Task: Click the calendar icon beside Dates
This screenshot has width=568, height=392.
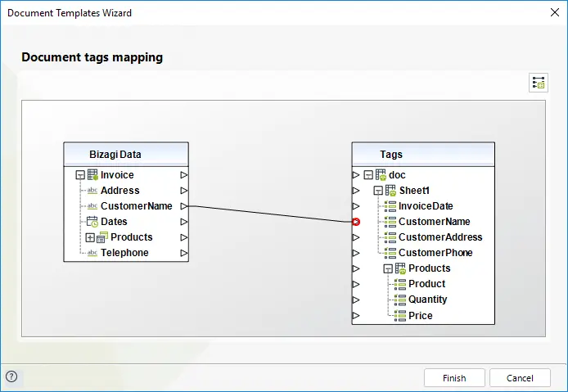Action: click(x=92, y=221)
